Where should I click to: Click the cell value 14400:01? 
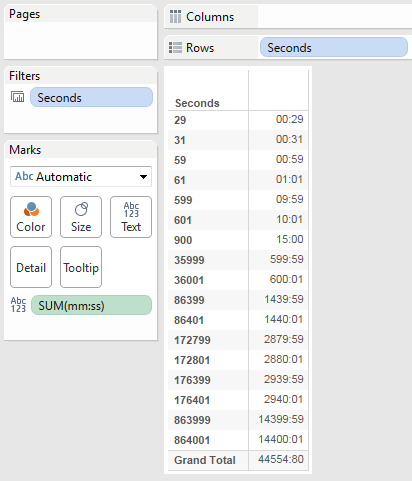click(281, 439)
